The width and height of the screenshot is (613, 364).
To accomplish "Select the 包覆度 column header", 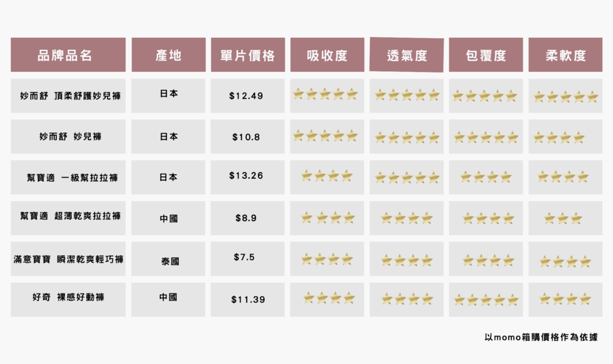I will click(x=486, y=54).
